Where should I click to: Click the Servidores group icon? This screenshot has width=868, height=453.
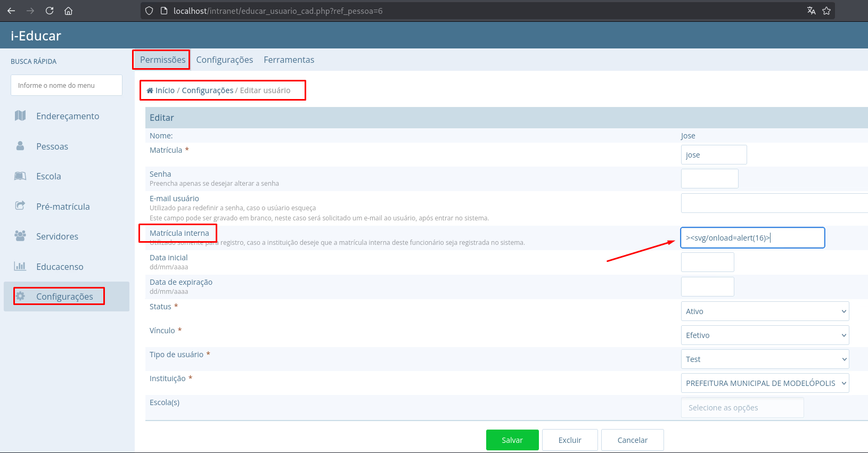tap(20, 236)
